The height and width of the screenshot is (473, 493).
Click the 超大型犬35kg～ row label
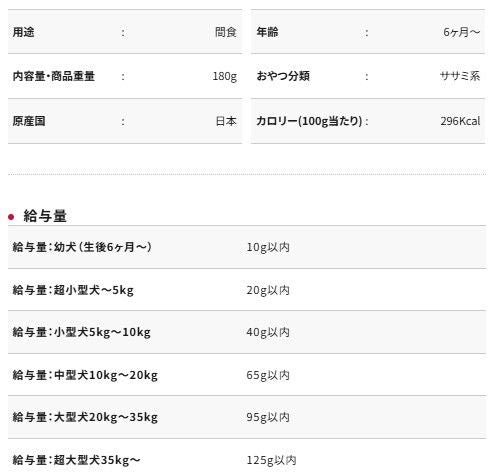76,460
